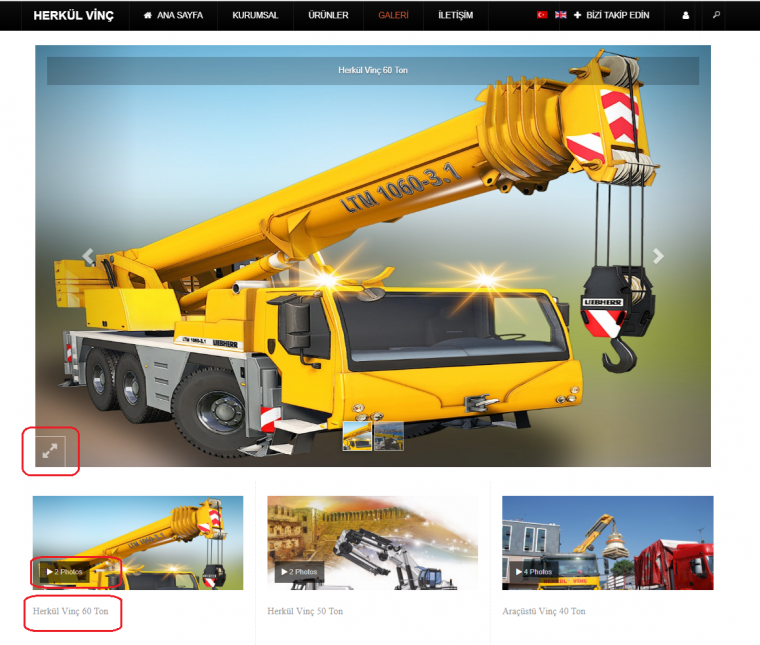Show next slide with right arrow

click(x=658, y=255)
